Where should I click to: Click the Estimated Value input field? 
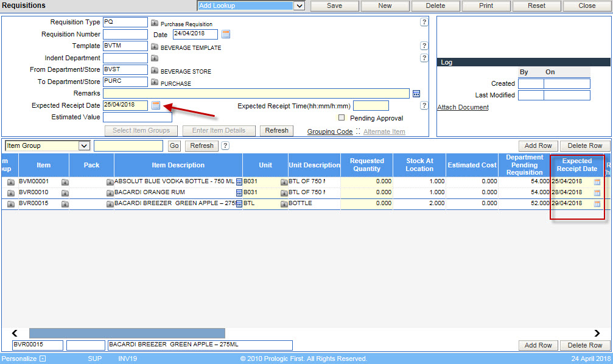click(137, 117)
